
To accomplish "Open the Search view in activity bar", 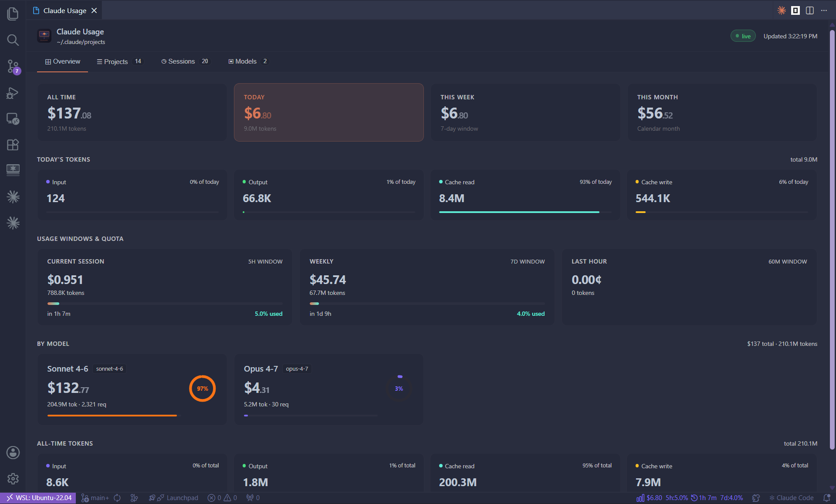I will tap(13, 40).
